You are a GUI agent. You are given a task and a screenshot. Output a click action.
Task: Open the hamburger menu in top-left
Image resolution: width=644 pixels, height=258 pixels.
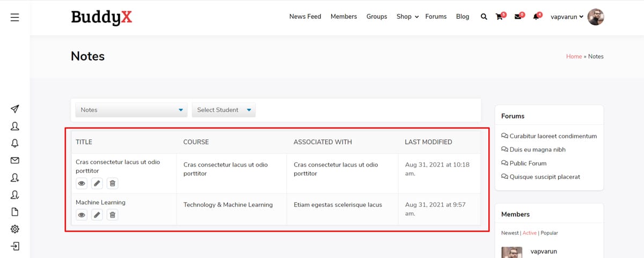click(15, 18)
